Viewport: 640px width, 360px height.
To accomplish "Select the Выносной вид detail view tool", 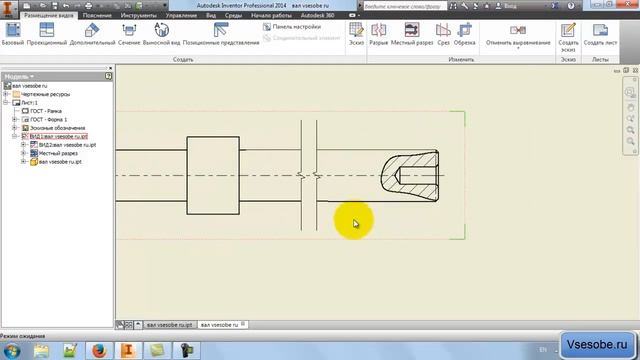I will [161, 34].
